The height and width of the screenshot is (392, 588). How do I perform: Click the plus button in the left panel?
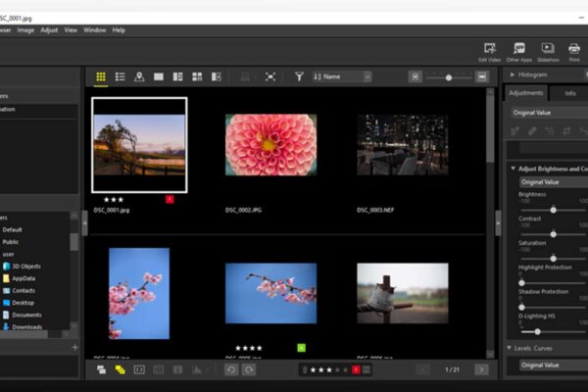pyautogui.click(x=74, y=348)
